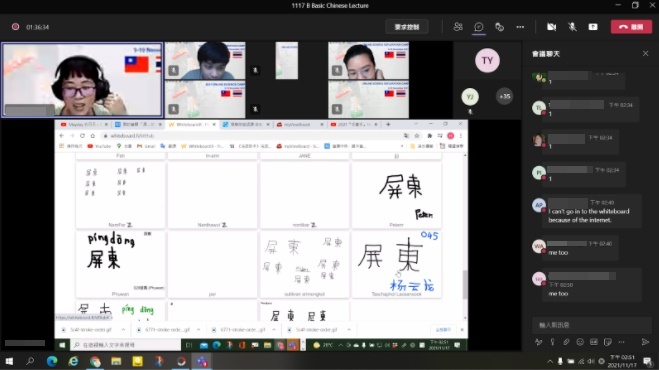Image resolution: width=659 pixels, height=370 pixels.
Task: Send the chat message arrow
Action: [x=645, y=342]
